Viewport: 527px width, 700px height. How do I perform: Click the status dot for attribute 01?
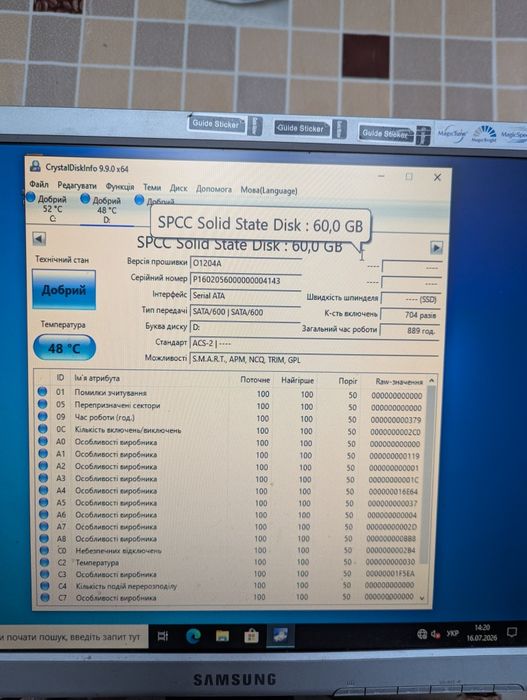42,392
